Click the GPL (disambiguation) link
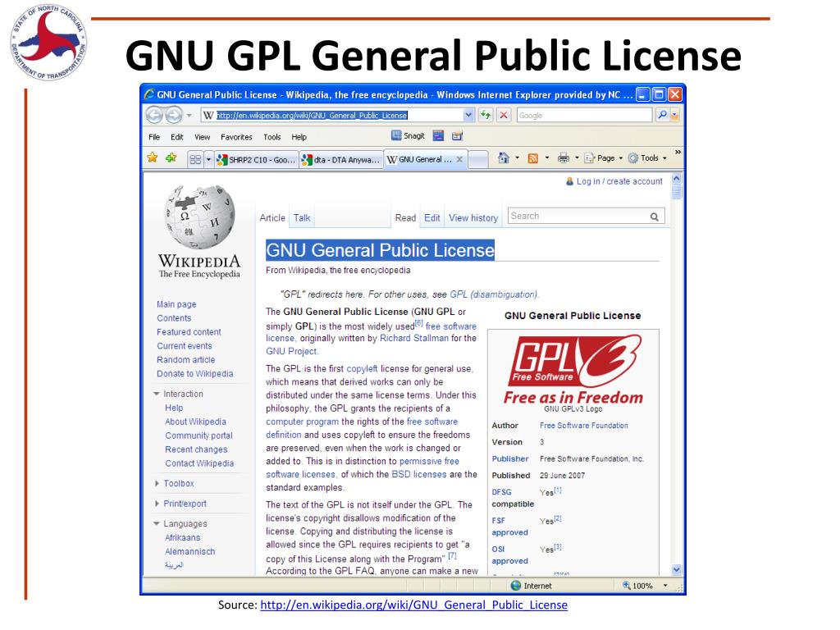 [x=494, y=294]
